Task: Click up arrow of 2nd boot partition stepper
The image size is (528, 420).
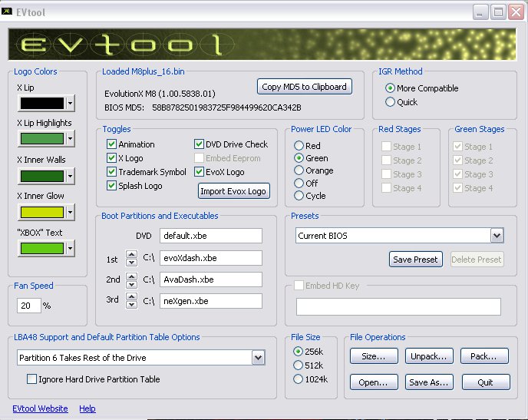Action: click(x=131, y=276)
